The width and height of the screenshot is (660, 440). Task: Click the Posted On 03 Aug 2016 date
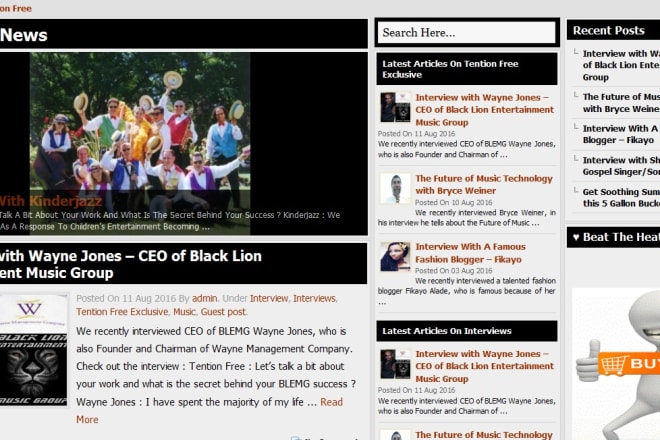point(453,271)
